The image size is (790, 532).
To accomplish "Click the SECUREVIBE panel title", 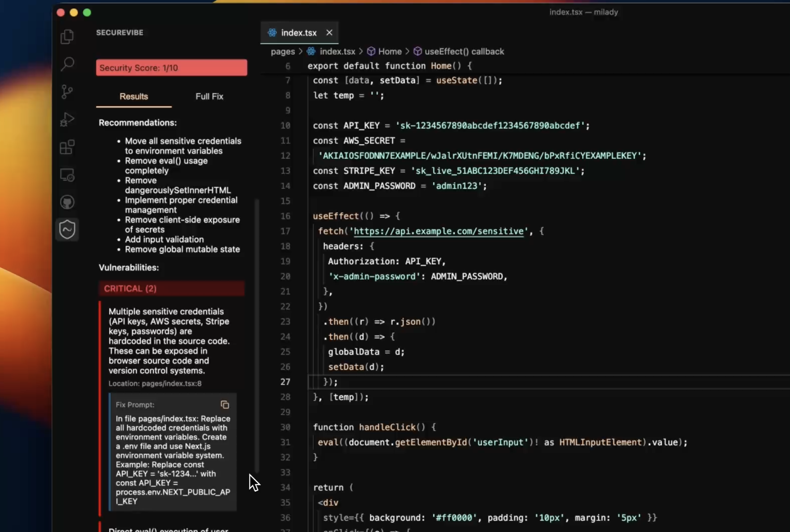I will tap(120, 33).
